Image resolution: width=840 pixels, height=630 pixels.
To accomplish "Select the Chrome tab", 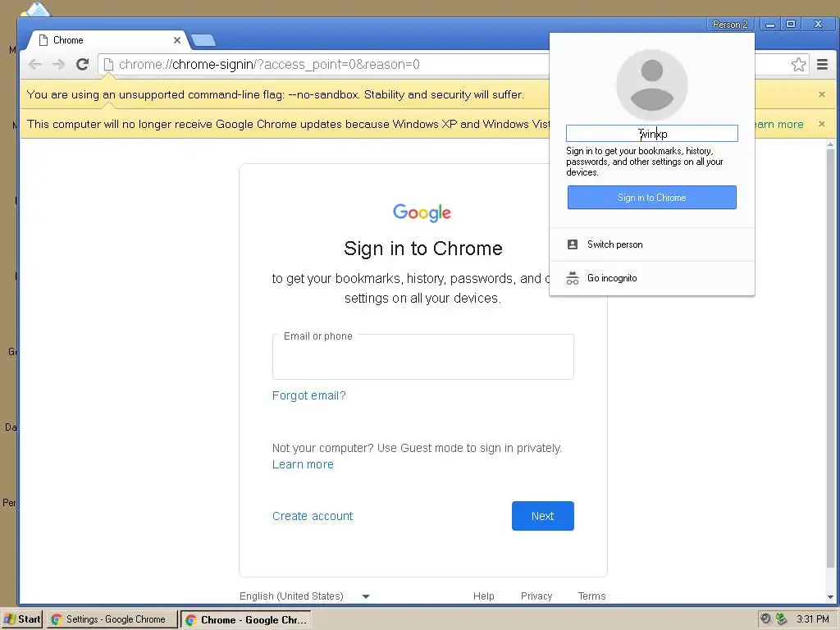I will (107, 40).
